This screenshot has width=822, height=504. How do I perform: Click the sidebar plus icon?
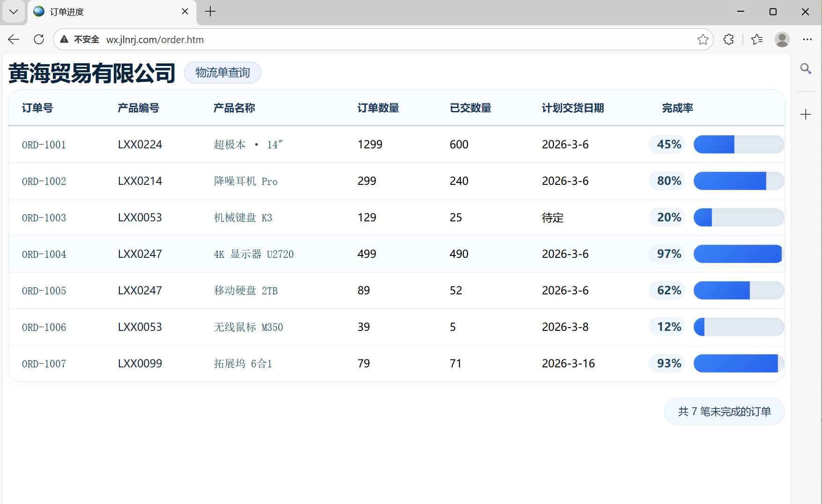[806, 114]
